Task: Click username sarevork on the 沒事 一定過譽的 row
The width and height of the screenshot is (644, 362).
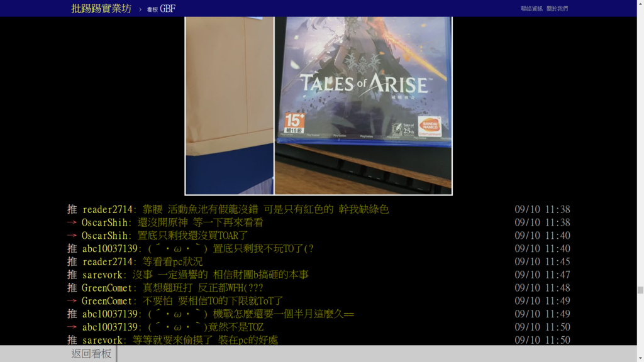Action: tap(103, 275)
